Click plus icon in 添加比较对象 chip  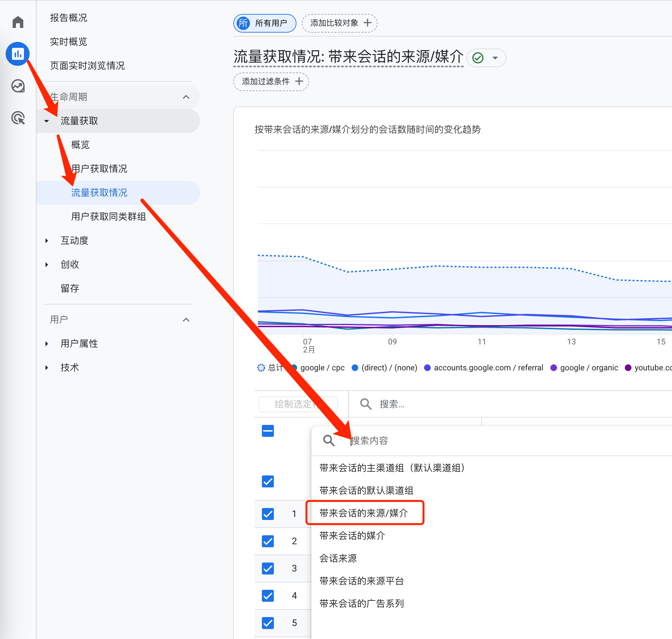[367, 23]
